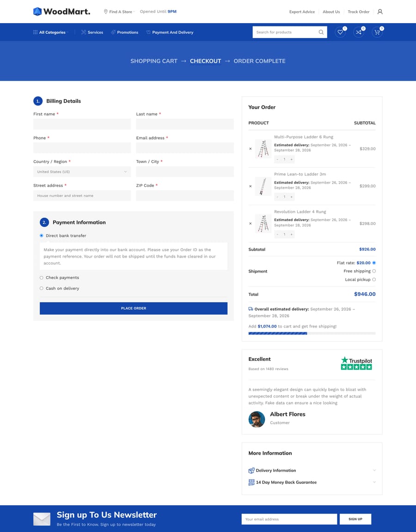
Task: Click the Email address field
Action: [185, 148]
